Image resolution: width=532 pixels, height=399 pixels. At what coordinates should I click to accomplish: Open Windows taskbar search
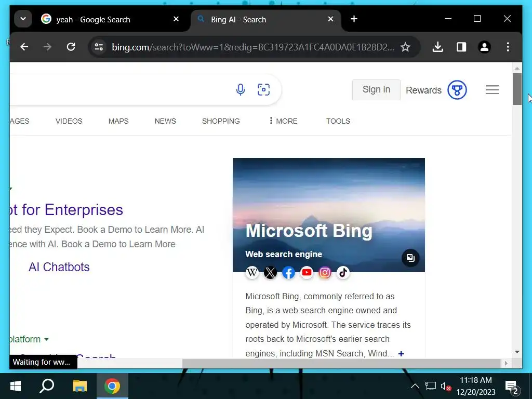(x=47, y=386)
